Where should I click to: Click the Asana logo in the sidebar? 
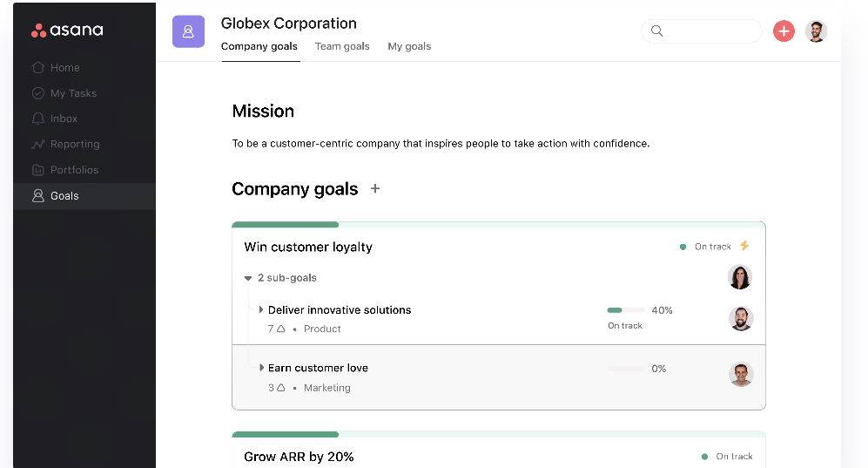(x=67, y=31)
